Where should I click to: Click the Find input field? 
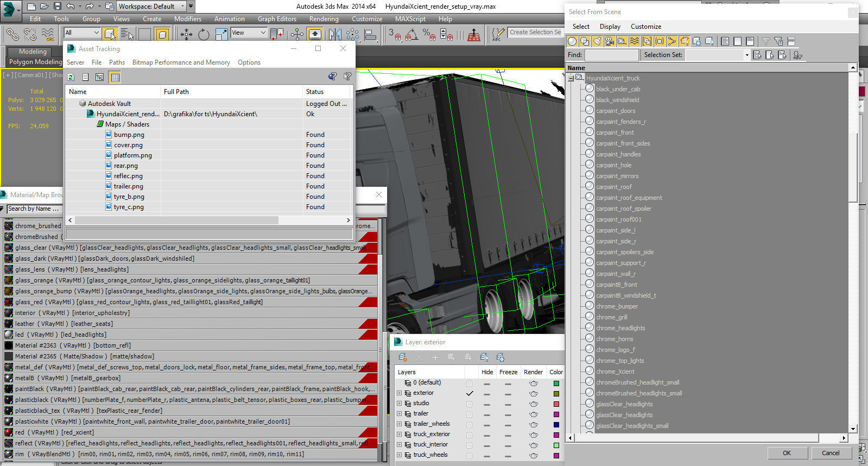click(612, 55)
